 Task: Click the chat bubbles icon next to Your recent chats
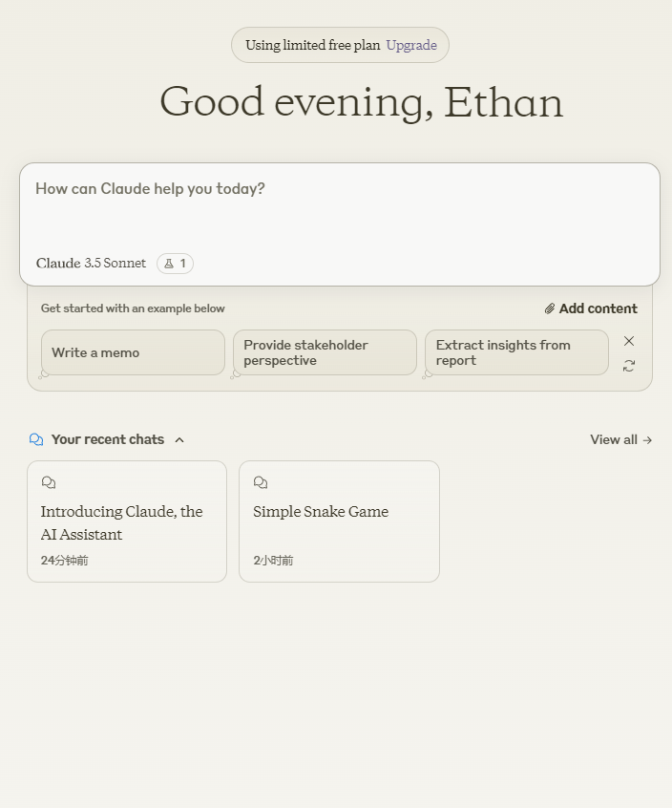pos(36,439)
